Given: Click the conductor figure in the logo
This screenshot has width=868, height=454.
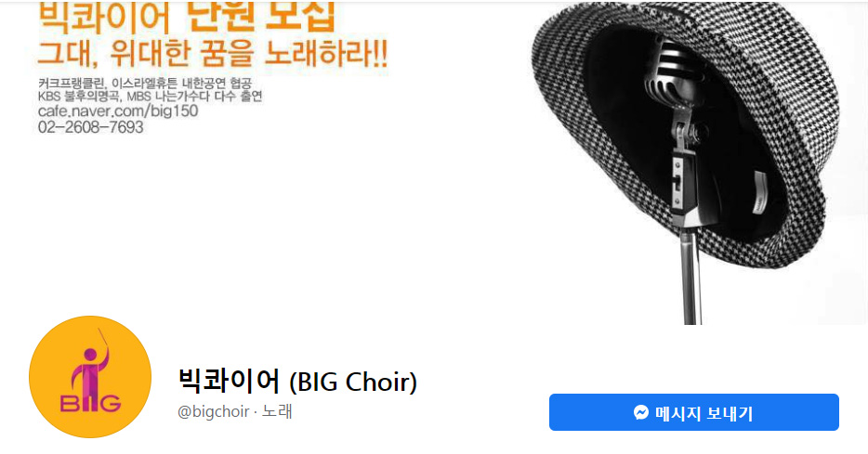Looking at the screenshot, I should (x=89, y=365).
